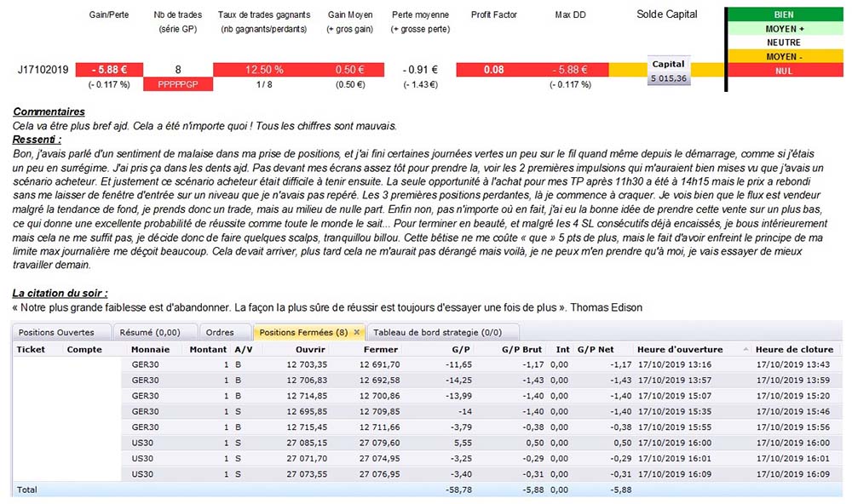Select the Ordres tab
Viewport: 852px width, 504px height.
point(220,332)
